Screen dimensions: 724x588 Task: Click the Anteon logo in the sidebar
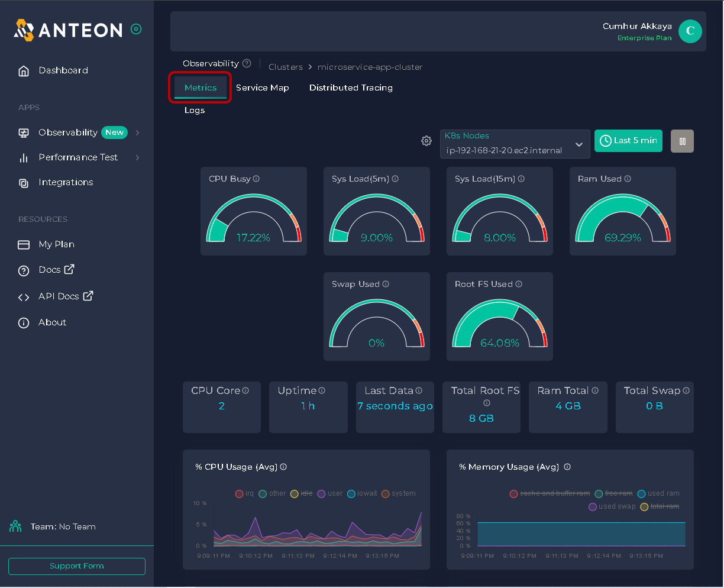tap(68, 30)
